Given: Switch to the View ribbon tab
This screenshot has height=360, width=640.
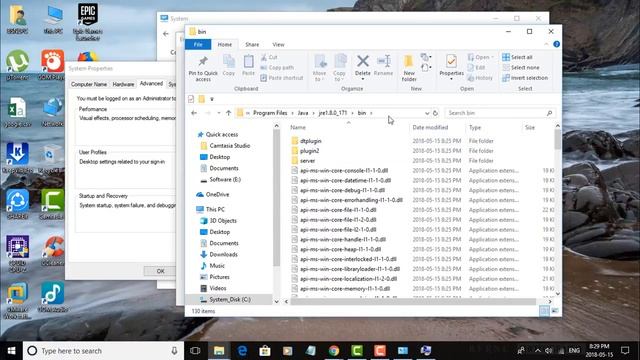Looking at the screenshot, I should (278, 44).
